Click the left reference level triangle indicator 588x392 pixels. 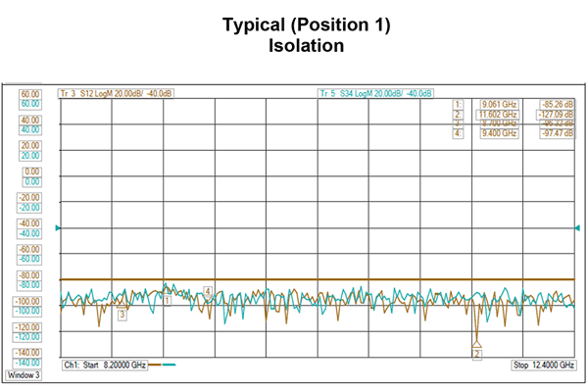(57, 228)
